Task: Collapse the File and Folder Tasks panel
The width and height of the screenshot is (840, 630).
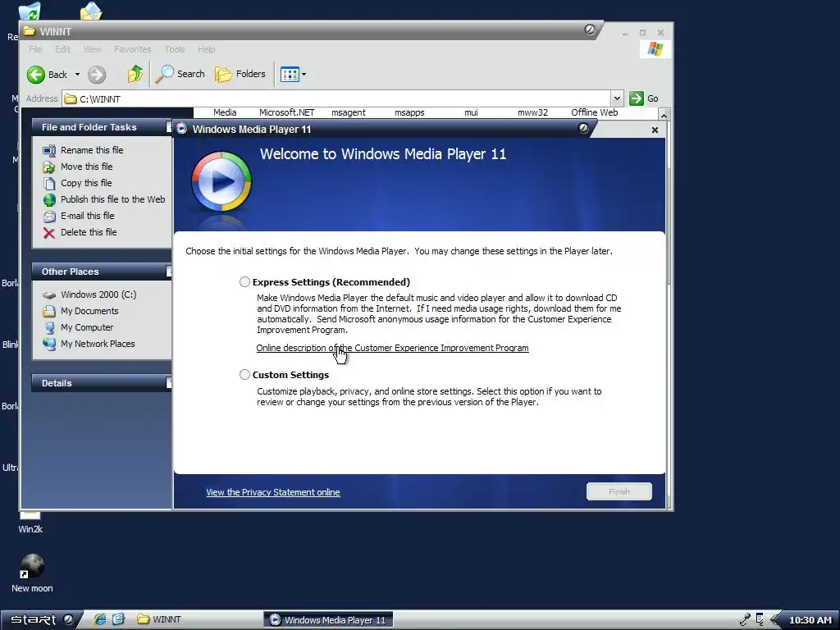Action: (x=169, y=127)
